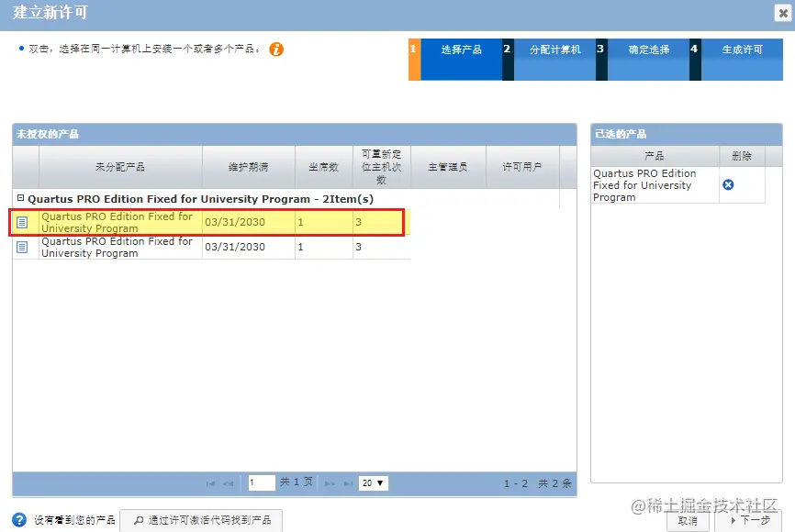This screenshot has width=795, height=532.
Task: Select step 2 分配计算机 tab
Action: pos(549,60)
